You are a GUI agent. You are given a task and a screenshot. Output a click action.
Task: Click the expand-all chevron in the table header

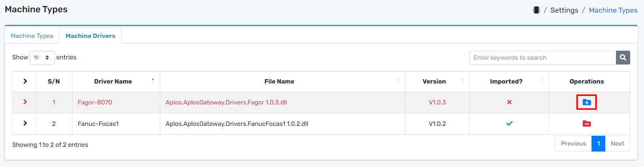pyautogui.click(x=25, y=82)
